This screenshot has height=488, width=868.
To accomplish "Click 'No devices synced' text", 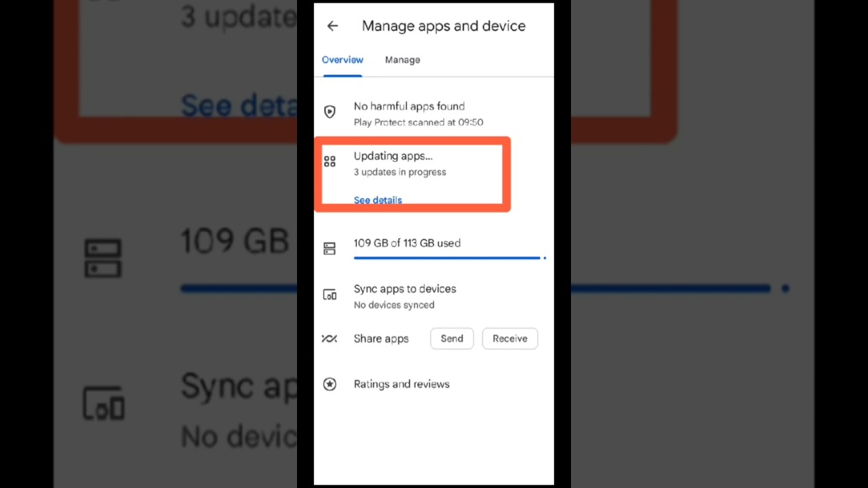I will 394,305.
